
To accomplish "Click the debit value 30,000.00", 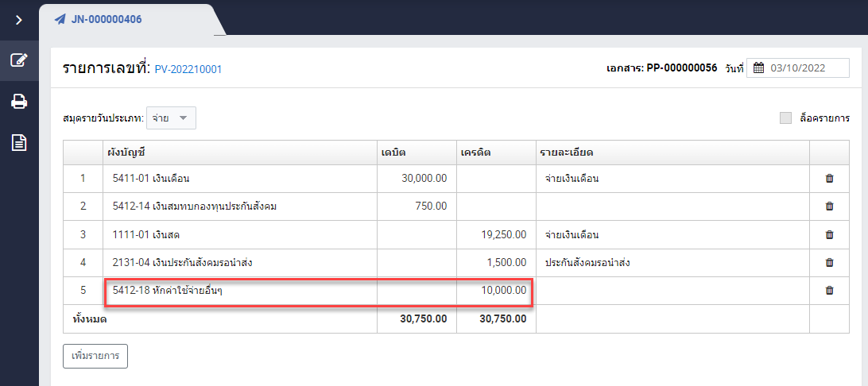I will tap(424, 179).
